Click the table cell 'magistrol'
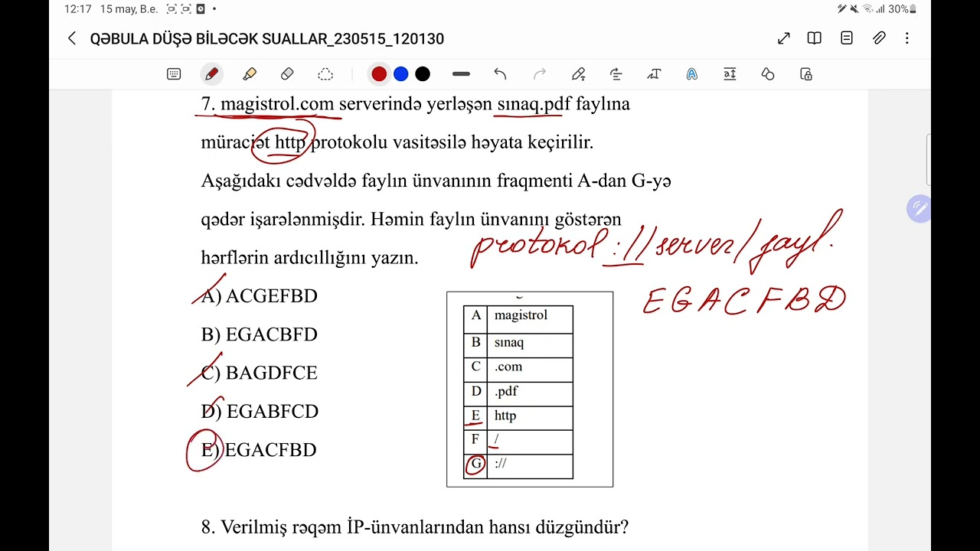Image resolution: width=980 pixels, height=551 pixels. click(530, 318)
